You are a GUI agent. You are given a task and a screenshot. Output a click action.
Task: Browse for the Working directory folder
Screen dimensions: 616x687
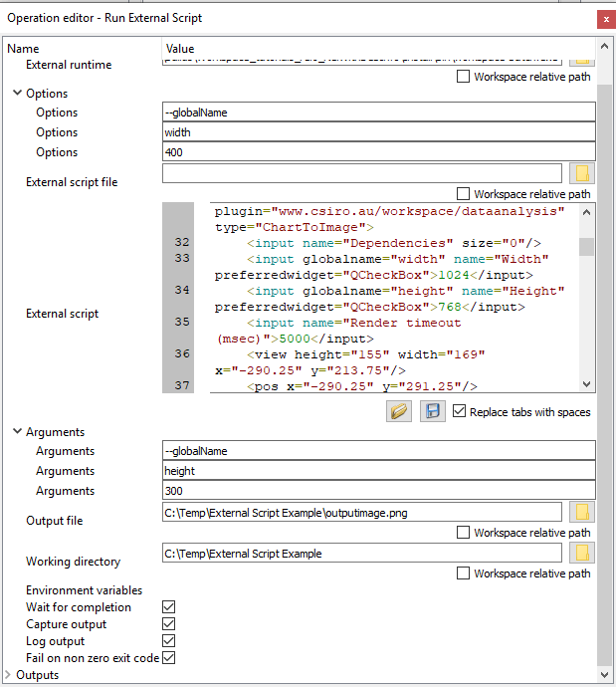point(582,553)
